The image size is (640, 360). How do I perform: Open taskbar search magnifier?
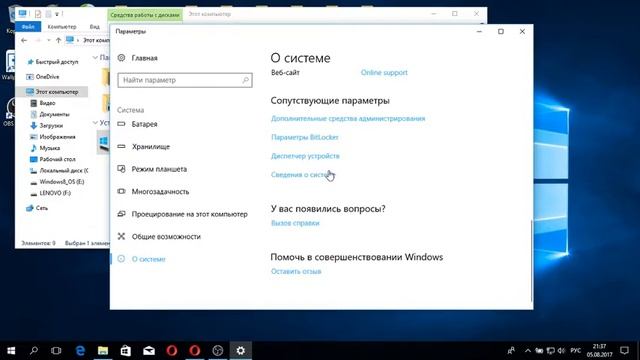pyautogui.click(x=34, y=351)
